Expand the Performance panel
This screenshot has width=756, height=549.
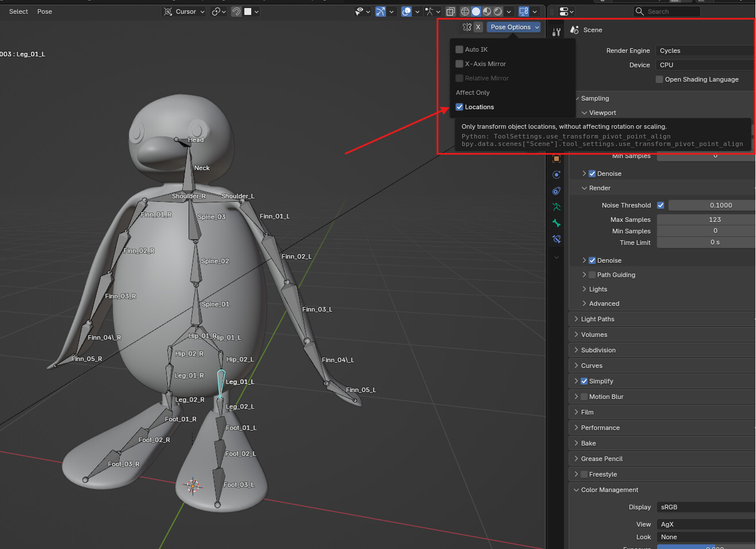(x=662, y=428)
